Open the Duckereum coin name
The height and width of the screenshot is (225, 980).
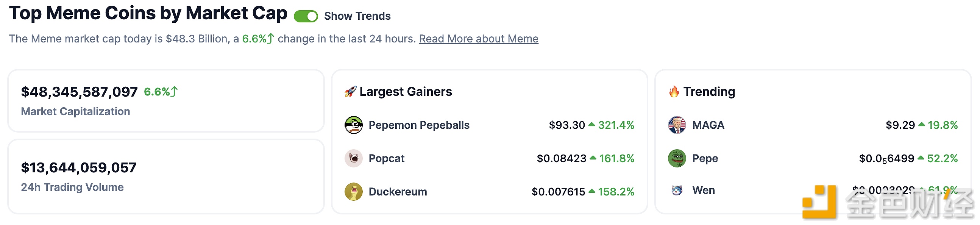point(398,192)
